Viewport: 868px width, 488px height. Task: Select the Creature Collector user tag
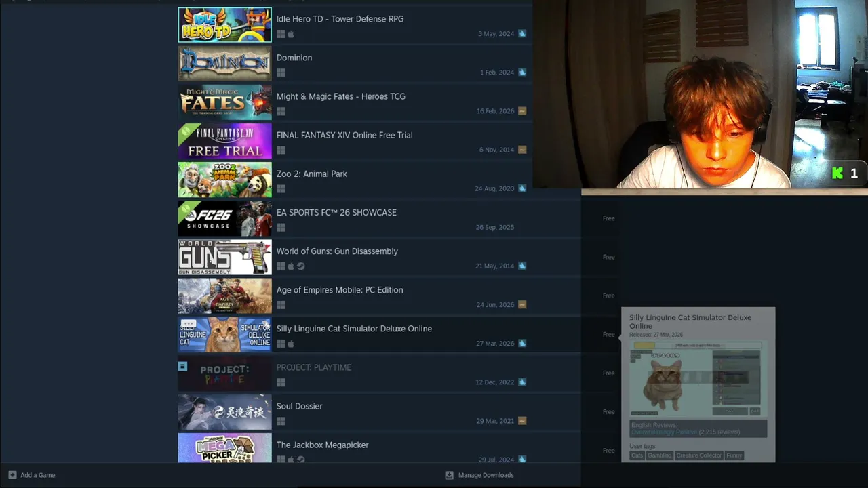(699, 455)
